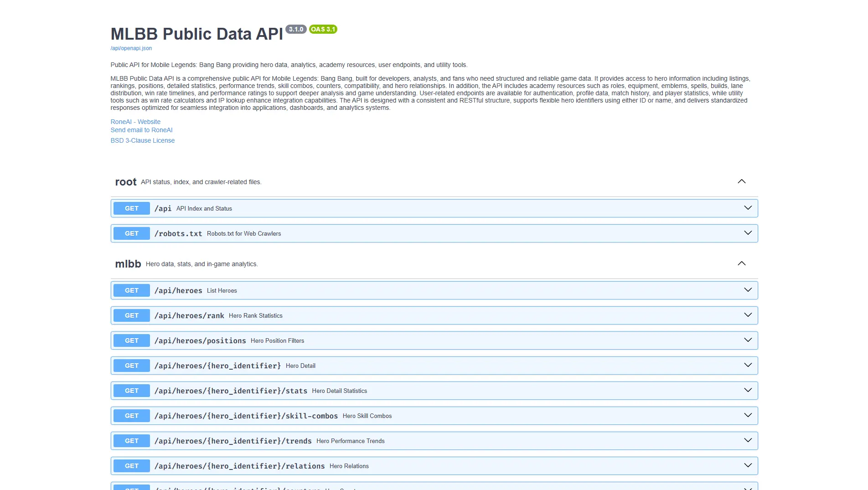Click the 3.1.0 version badge

(x=296, y=29)
